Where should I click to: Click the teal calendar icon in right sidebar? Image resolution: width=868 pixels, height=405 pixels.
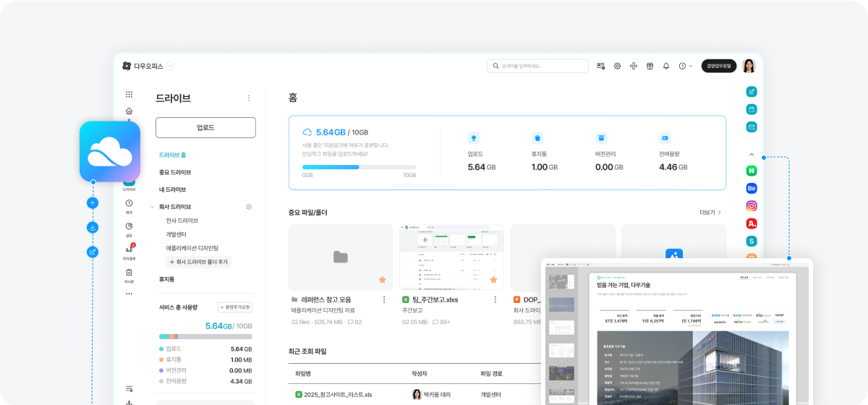coord(752,109)
